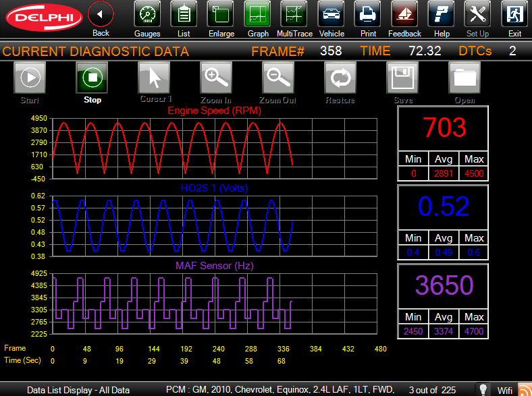The image size is (532, 396).
Task: Click the MAF Sensor (Hz) graph title
Action: pyautogui.click(x=215, y=266)
